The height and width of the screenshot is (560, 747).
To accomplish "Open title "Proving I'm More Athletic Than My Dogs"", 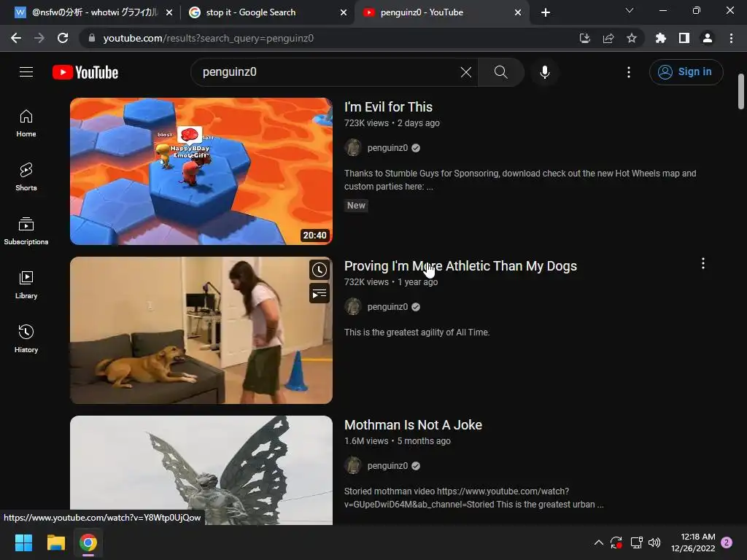I will tap(460, 266).
